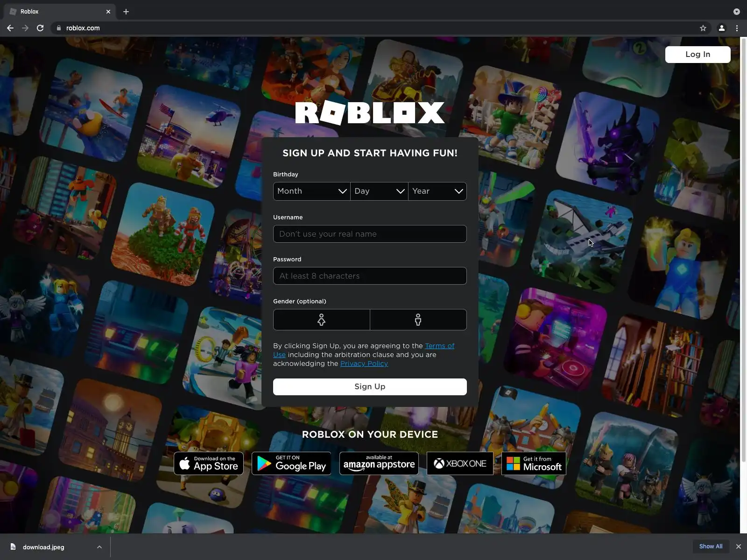Image resolution: width=747 pixels, height=560 pixels.
Task: Click the Download on the App Store badge
Action: point(209,463)
